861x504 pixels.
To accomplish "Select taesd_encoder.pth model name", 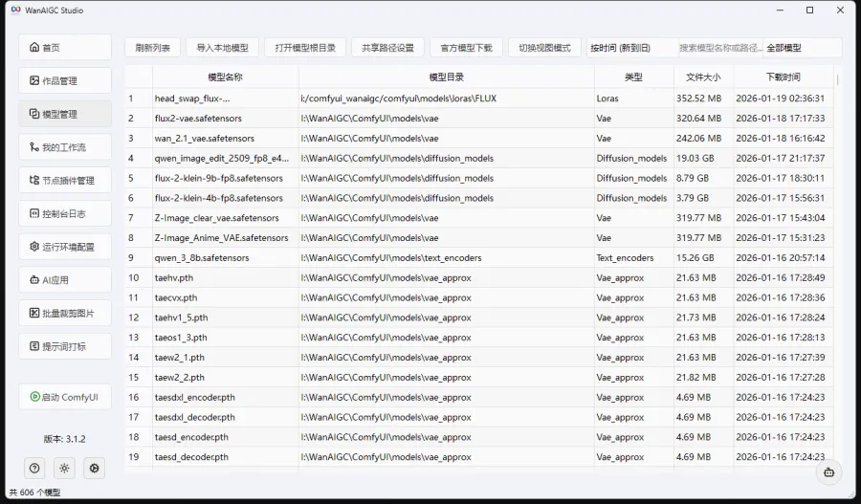I will 191,437.
